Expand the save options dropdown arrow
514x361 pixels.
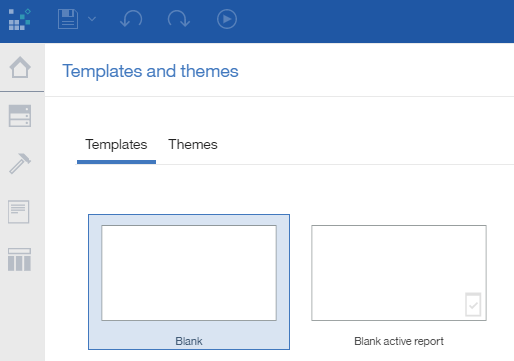92,19
